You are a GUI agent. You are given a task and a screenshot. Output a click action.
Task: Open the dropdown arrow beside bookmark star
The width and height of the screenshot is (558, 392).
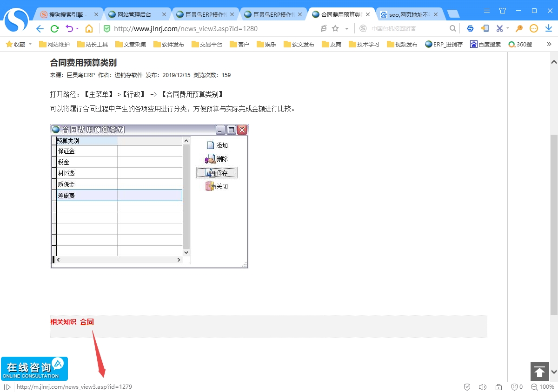click(347, 29)
